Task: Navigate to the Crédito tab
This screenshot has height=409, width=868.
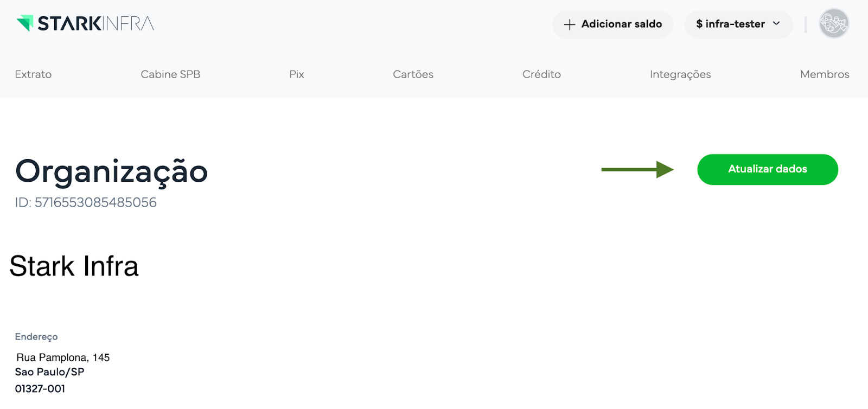Action: (541, 74)
